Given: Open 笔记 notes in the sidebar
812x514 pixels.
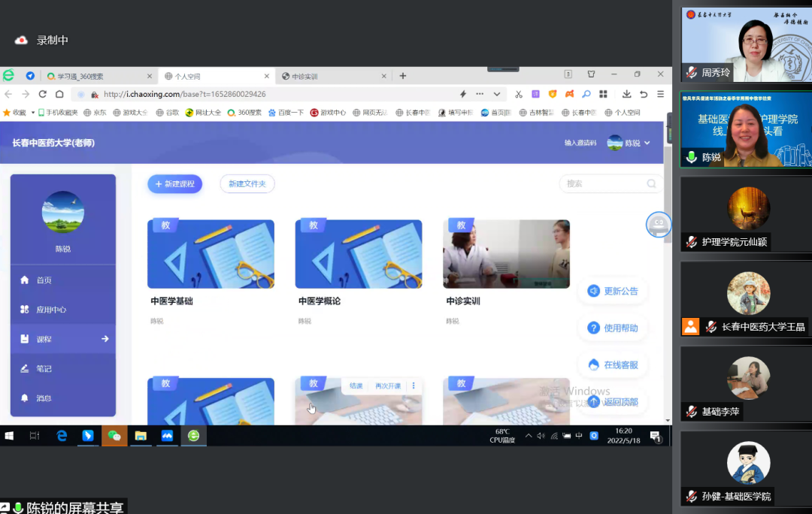Looking at the screenshot, I should click(x=44, y=369).
